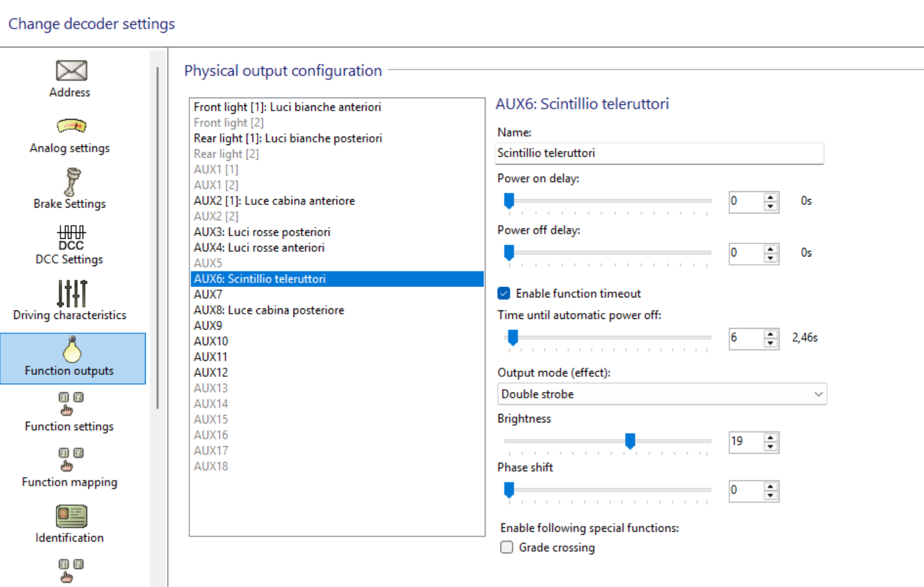Select AUX8: Luce cabina posteriore
The width and height of the screenshot is (924, 587).
(x=337, y=310)
